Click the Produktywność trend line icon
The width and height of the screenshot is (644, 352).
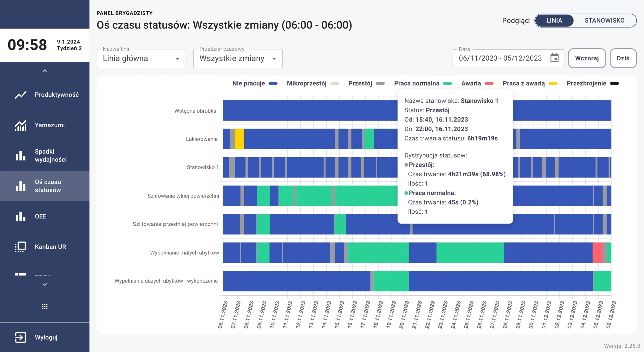pos(20,95)
